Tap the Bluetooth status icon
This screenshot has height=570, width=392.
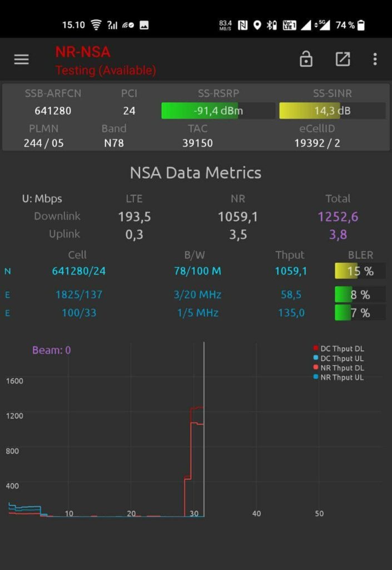(271, 24)
